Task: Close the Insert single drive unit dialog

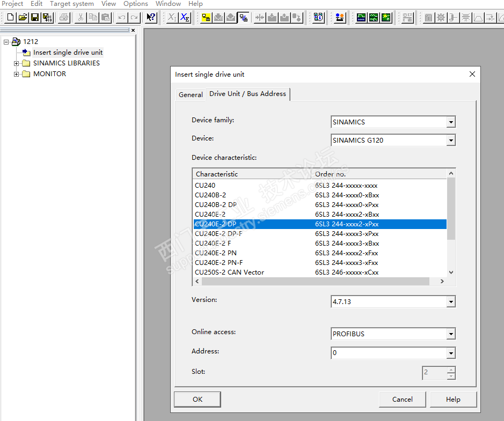Action: tap(472, 74)
